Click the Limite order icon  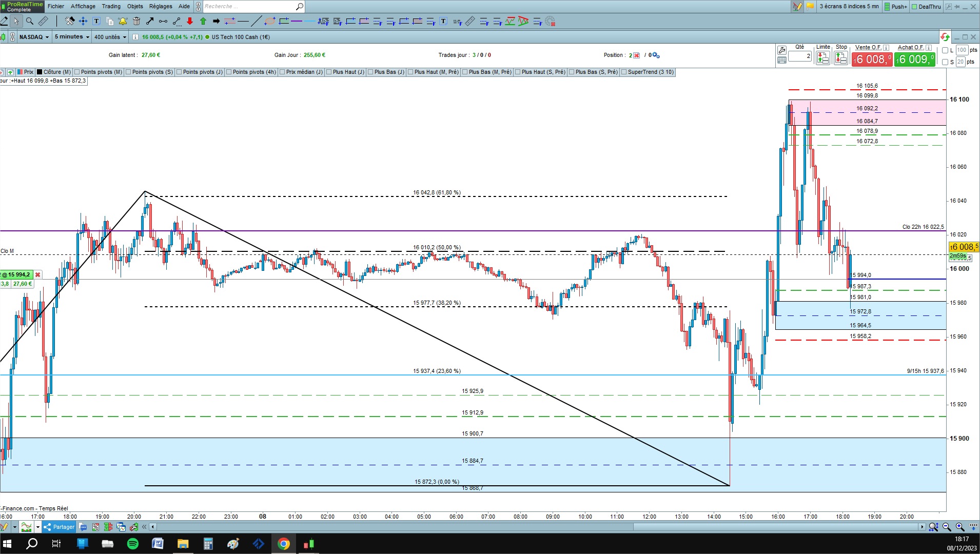click(823, 58)
